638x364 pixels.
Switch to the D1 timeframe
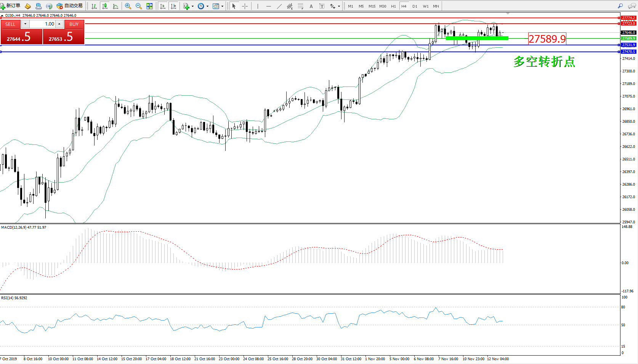tap(415, 6)
